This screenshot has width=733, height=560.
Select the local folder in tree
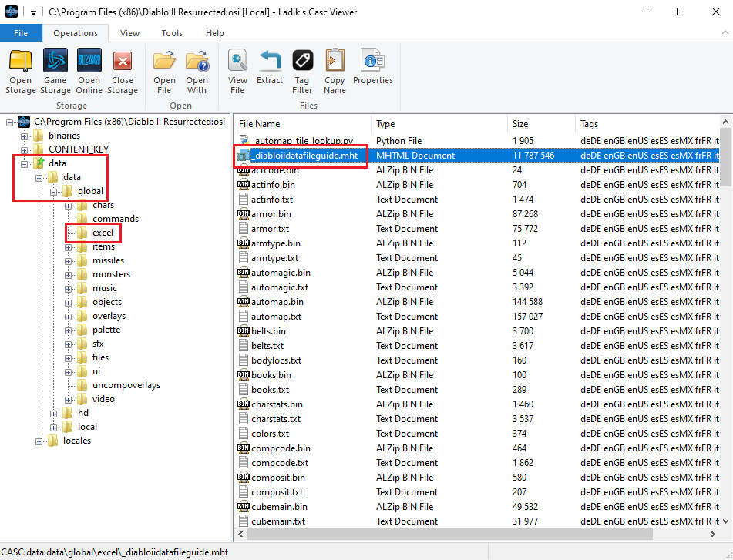[x=87, y=427]
